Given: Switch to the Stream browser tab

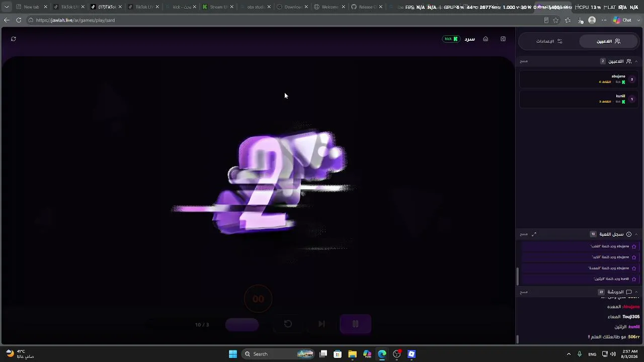Looking at the screenshot, I should tap(217, 7).
